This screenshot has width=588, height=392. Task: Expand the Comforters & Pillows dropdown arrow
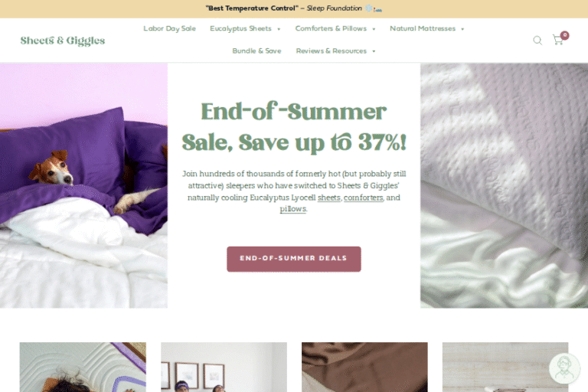pos(374,29)
